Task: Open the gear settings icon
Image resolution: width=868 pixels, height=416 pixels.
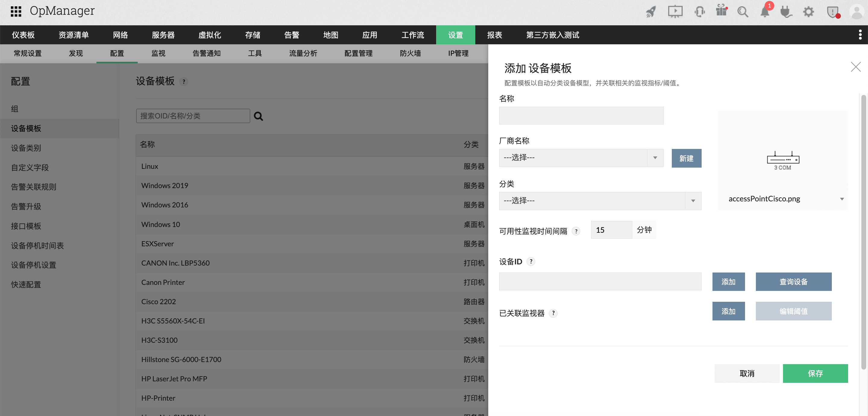Action: coord(808,12)
